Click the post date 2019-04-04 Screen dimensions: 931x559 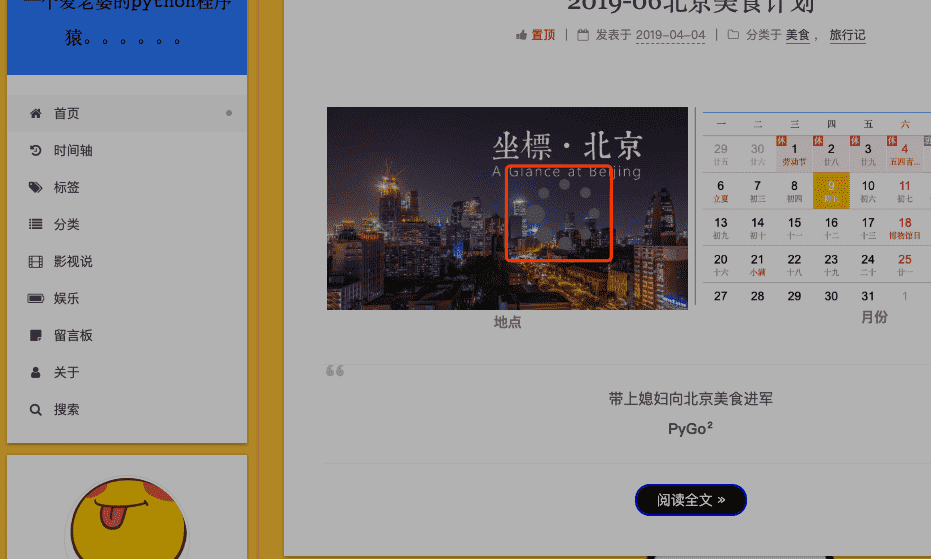(670, 35)
